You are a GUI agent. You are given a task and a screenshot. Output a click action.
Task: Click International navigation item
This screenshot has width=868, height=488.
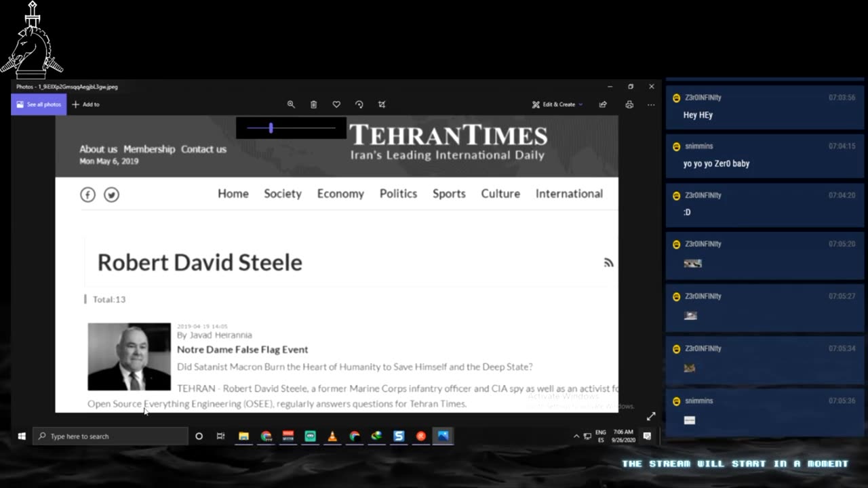[x=569, y=194]
